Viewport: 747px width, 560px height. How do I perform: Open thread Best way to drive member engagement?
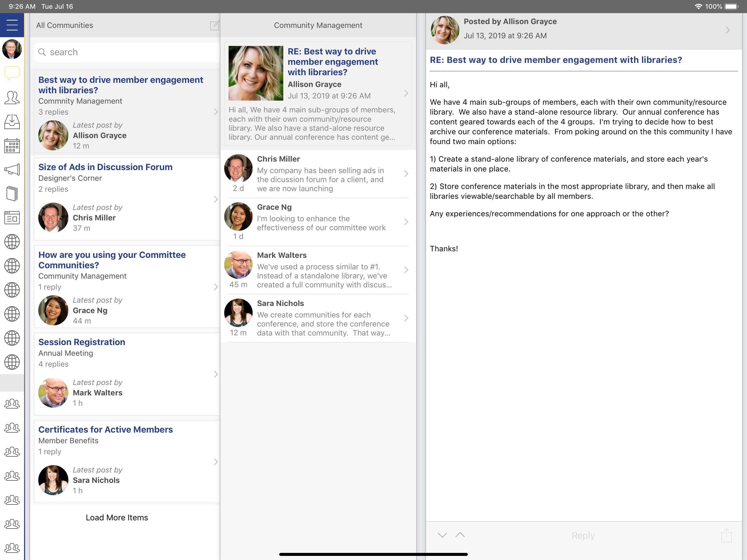point(127,112)
